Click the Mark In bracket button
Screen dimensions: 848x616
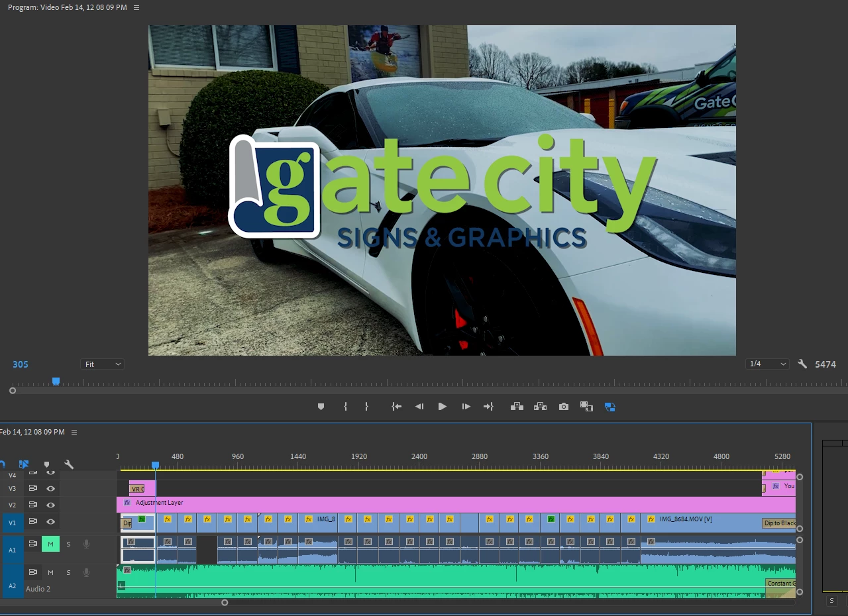pyautogui.click(x=345, y=407)
